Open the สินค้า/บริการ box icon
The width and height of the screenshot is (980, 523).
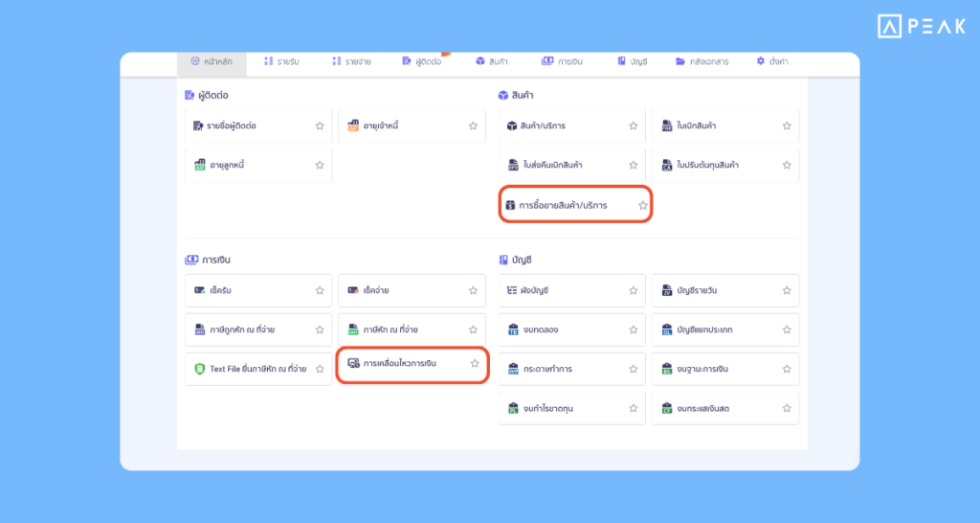pyautogui.click(x=512, y=125)
